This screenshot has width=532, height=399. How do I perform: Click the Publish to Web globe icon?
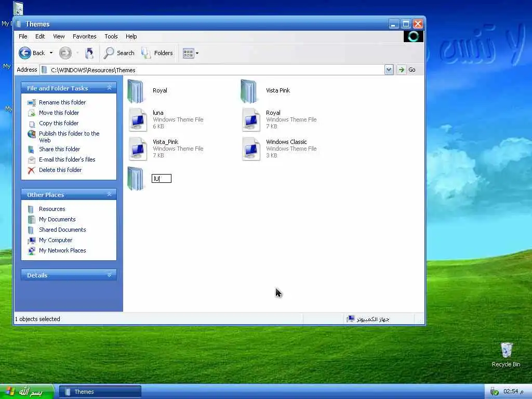click(x=32, y=134)
